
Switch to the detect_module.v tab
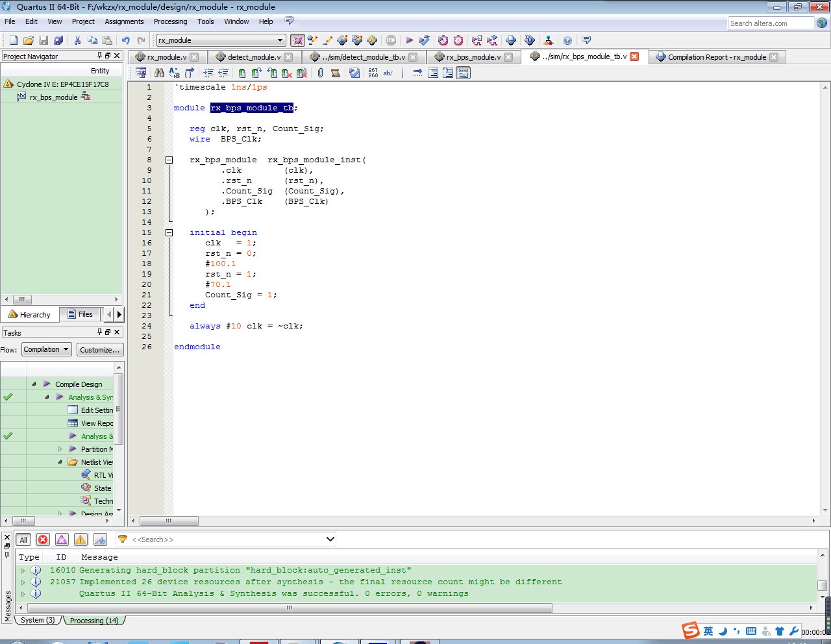(x=253, y=56)
